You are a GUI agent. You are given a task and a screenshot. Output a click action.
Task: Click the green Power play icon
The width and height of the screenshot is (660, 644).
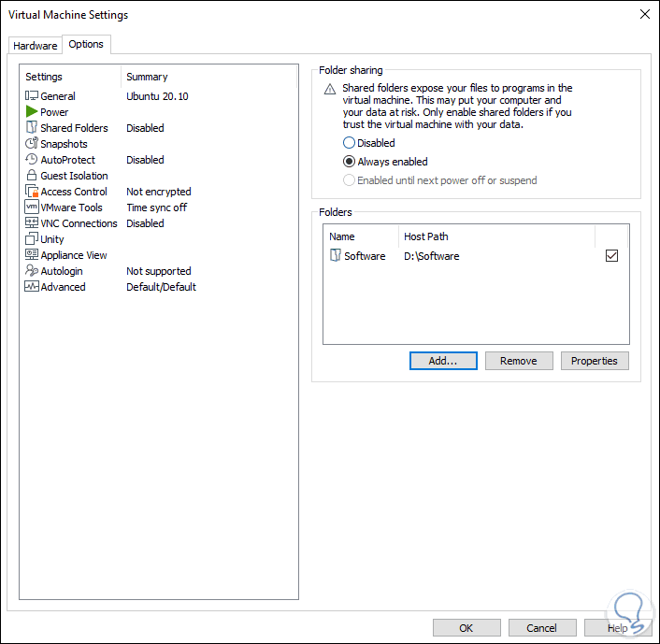pos(32,112)
